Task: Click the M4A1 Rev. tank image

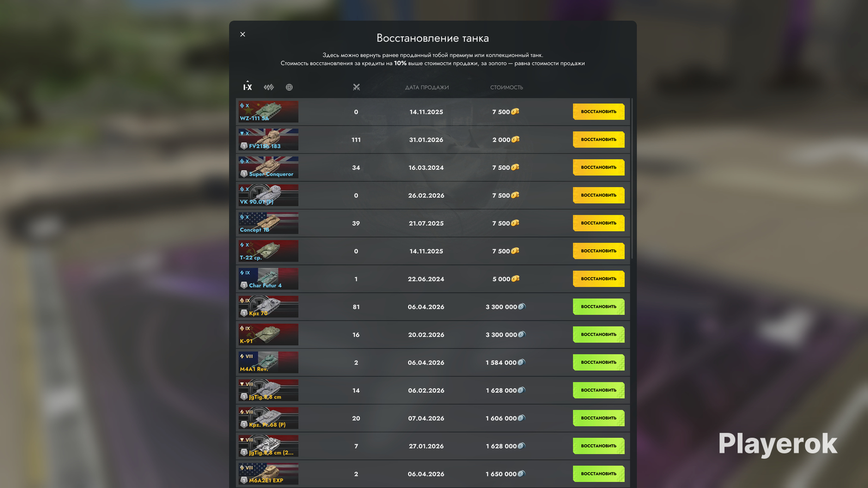Action: [x=269, y=362]
